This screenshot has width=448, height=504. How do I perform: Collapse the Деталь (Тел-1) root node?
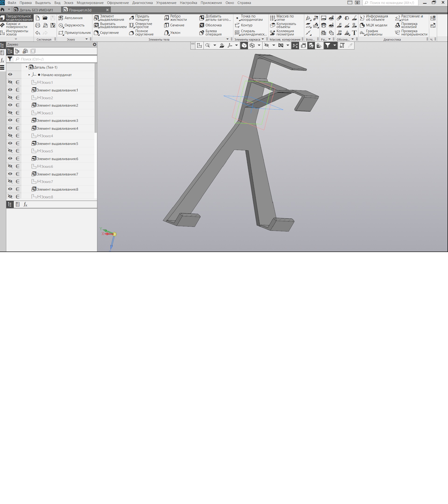(x=26, y=67)
